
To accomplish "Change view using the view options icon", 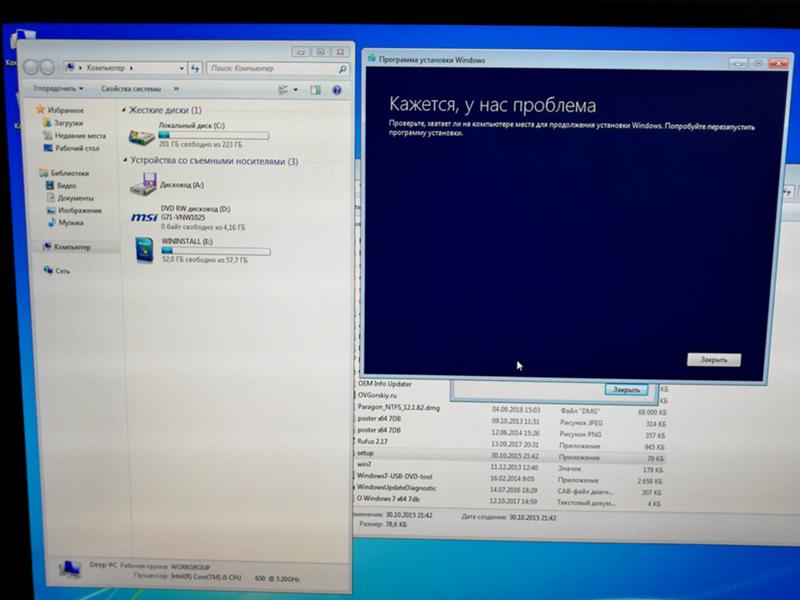I will (x=283, y=90).
